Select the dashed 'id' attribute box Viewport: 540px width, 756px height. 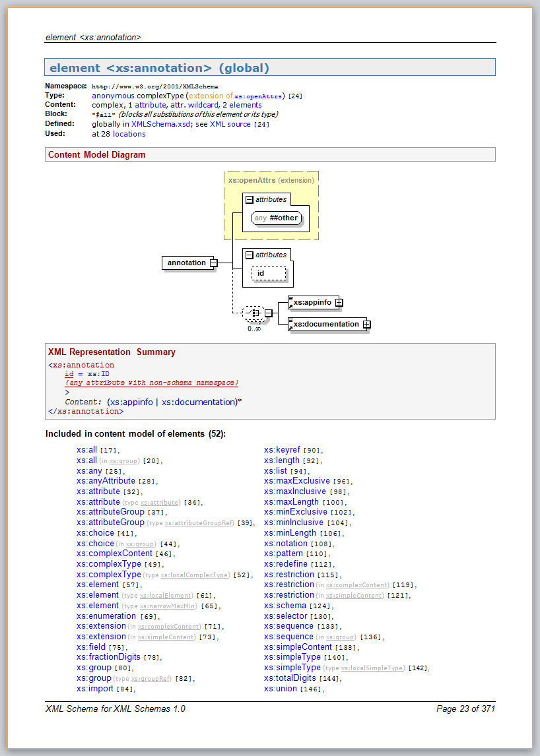coord(268,273)
